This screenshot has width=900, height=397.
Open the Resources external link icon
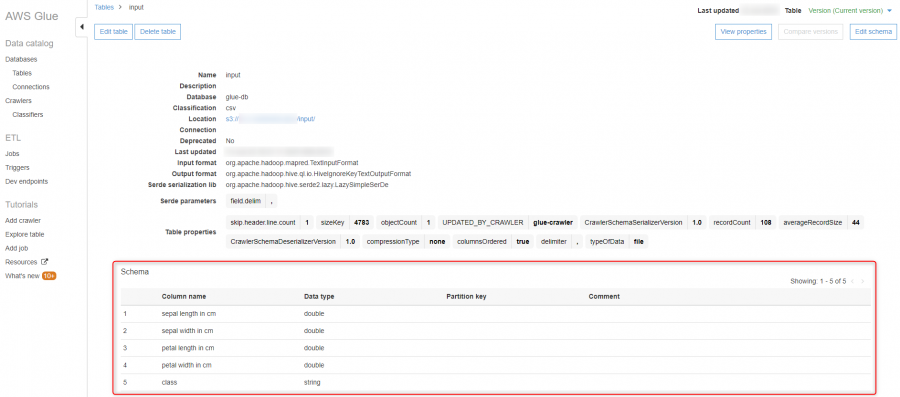(45, 262)
